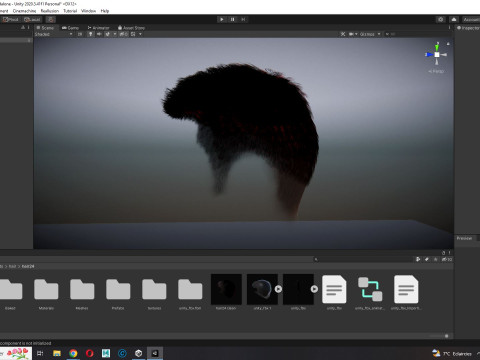This screenshot has width=480, height=360.
Task: Click the scene search field dropdown
Action: pos(388,34)
